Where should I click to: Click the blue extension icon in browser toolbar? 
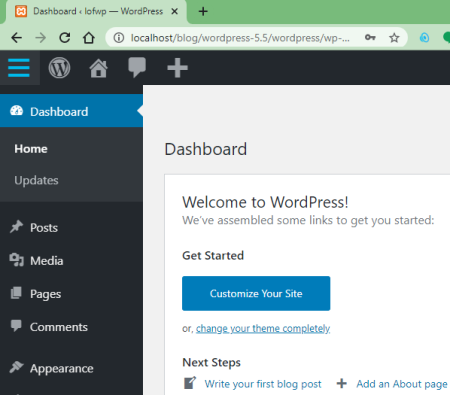pos(424,38)
